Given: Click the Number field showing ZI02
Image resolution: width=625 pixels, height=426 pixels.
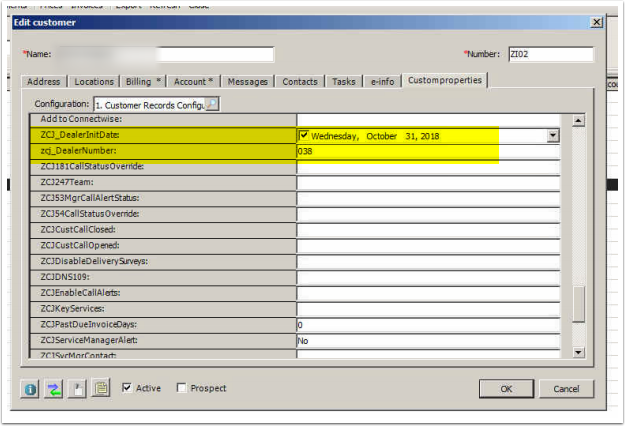Looking at the screenshot, I should [551, 54].
